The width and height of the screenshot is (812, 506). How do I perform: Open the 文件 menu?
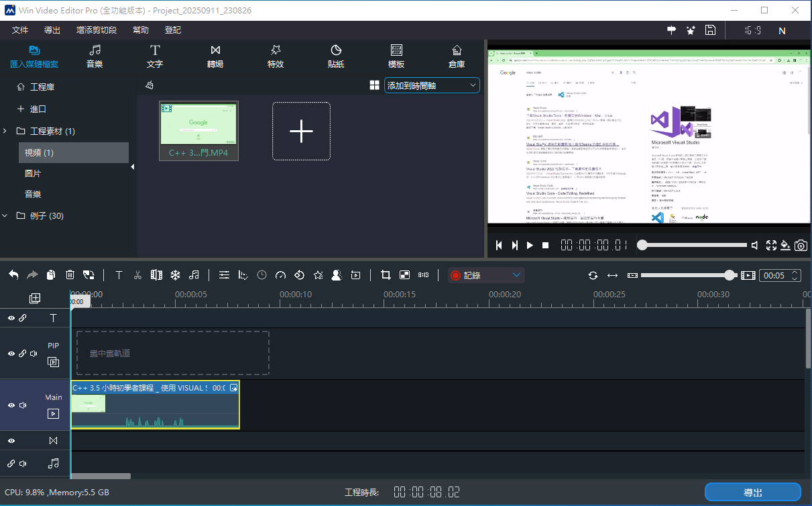pyautogui.click(x=20, y=30)
